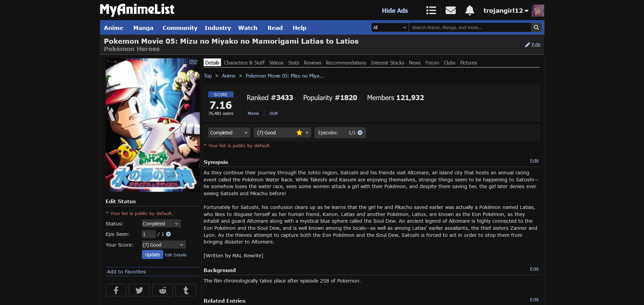Switch to the Videos tab

point(276,63)
